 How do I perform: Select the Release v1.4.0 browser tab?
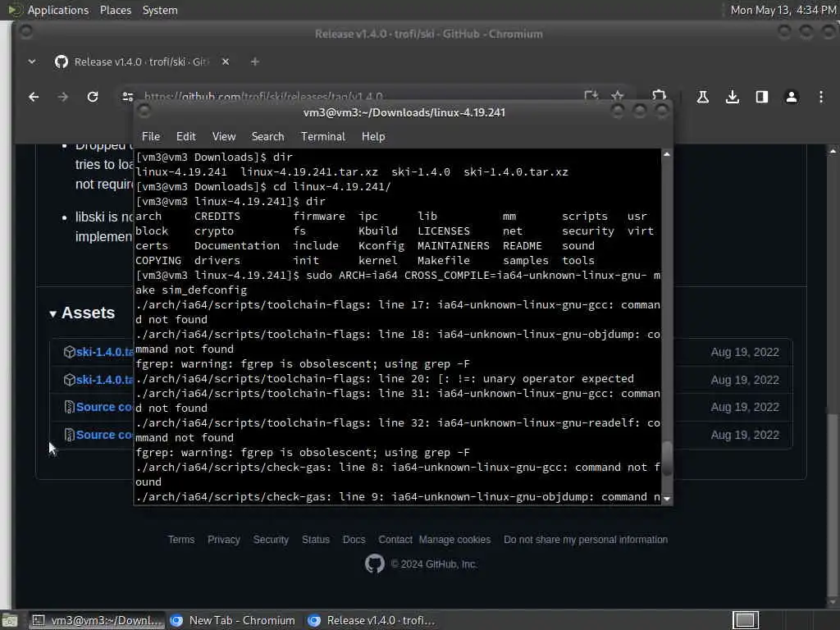pos(140,62)
